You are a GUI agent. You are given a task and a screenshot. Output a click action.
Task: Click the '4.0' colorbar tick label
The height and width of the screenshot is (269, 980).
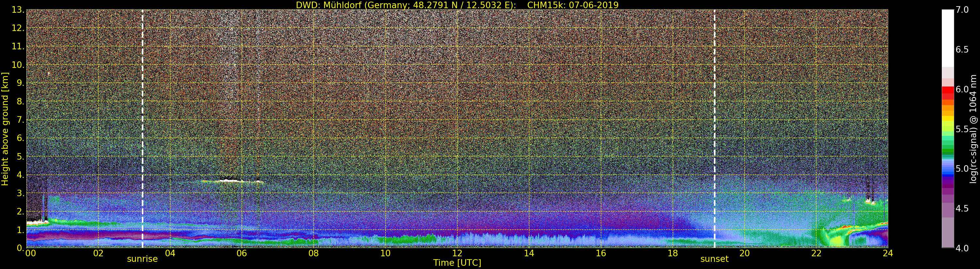962,248
